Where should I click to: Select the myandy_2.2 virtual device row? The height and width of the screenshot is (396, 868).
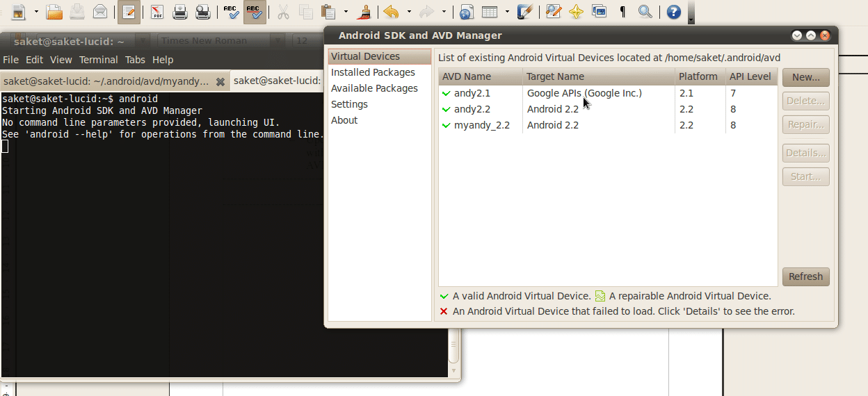(x=481, y=125)
